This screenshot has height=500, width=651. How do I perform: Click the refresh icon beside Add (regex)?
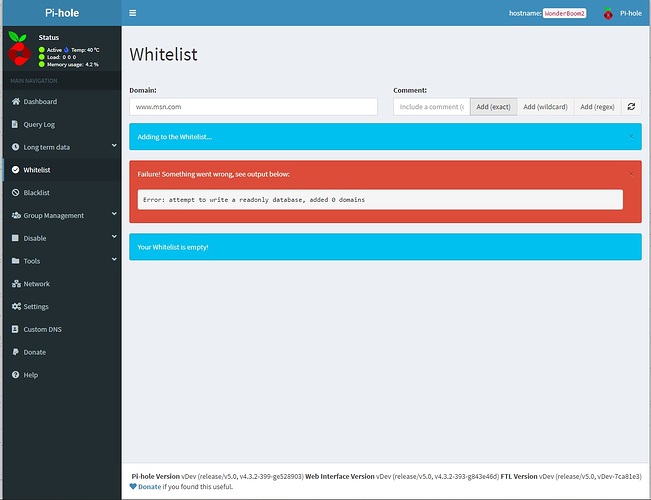631,106
